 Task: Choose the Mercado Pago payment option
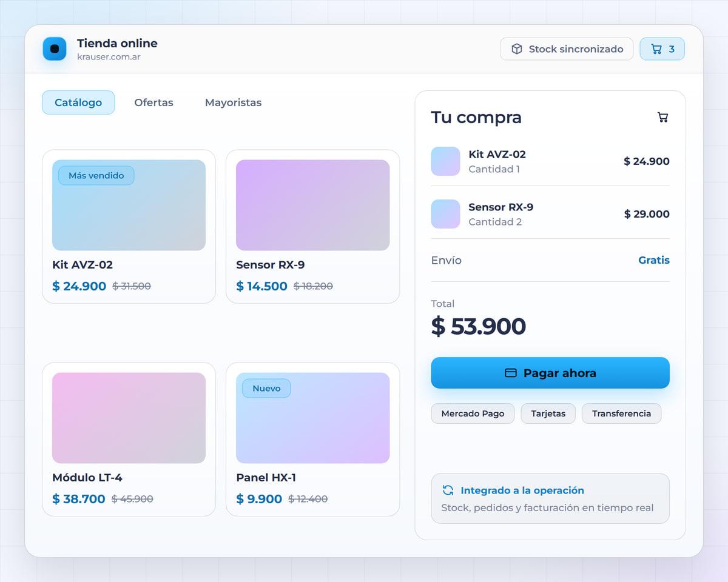[x=473, y=413]
